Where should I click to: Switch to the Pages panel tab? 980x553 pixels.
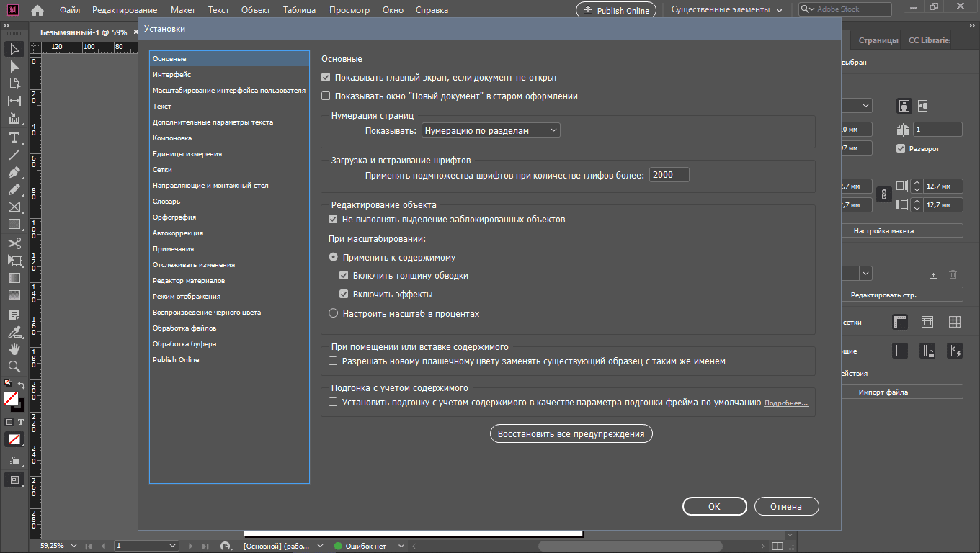(x=878, y=40)
